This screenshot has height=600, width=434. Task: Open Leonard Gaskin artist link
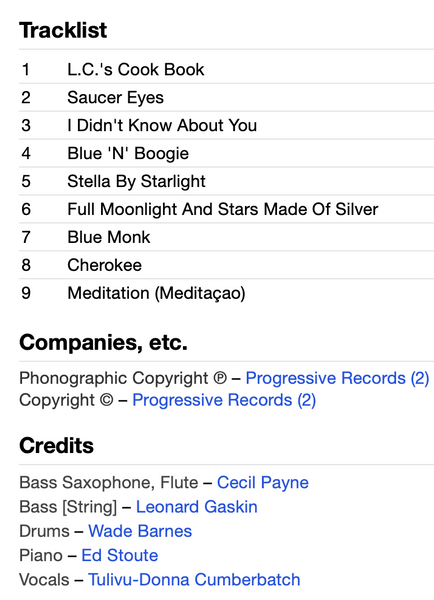click(197, 507)
